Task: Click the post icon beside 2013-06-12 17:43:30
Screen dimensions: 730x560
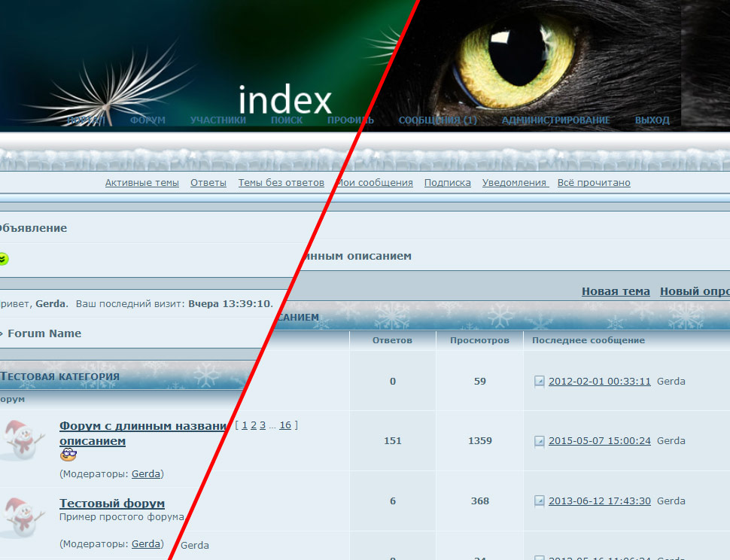Action: (539, 501)
